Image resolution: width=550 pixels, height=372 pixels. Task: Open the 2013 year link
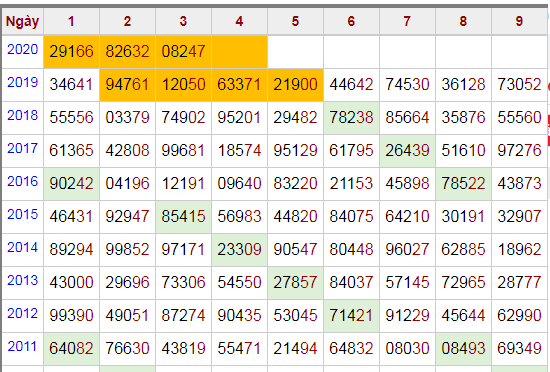[x=22, y=280]
